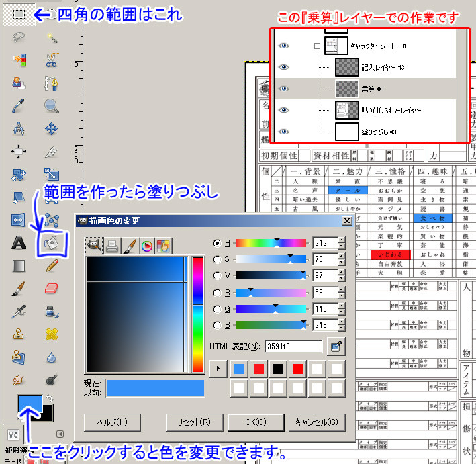Click the キャンセル(C) cancel button
This screenshot has width=476, height=464.
(x=317, y=422)
